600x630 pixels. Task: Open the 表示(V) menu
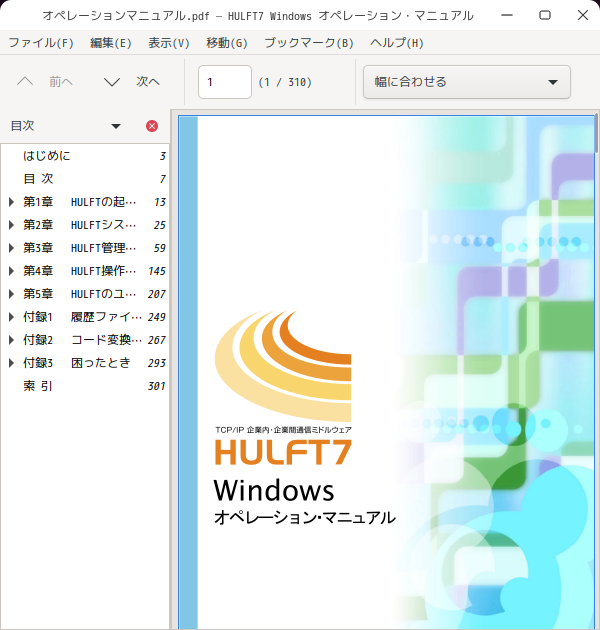pos(169,43)
